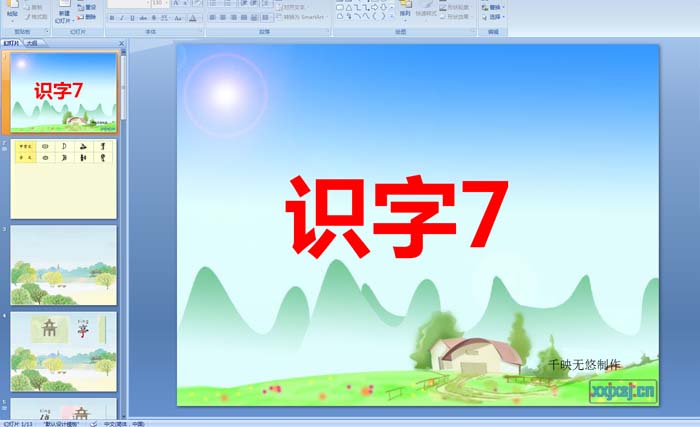Screen dimensions: 700x427
Task: Click the Arrange icon in drawing group
Action: (405, 11)
